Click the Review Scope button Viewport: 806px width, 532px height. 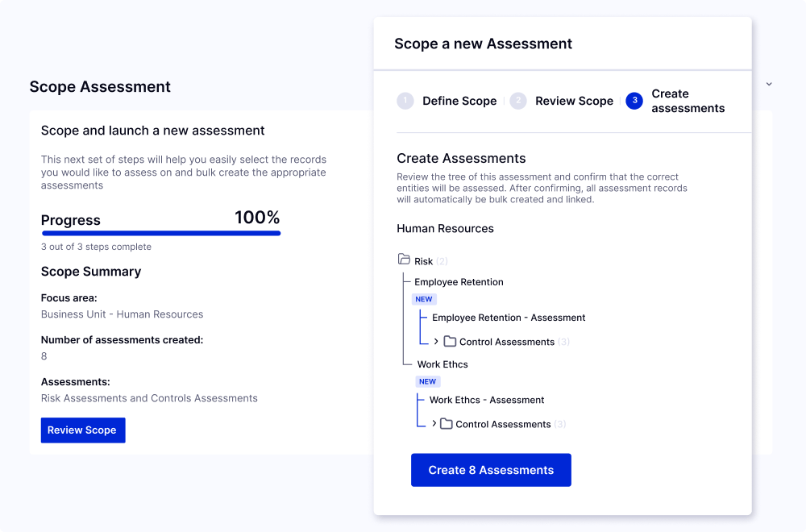coord(83,430)
